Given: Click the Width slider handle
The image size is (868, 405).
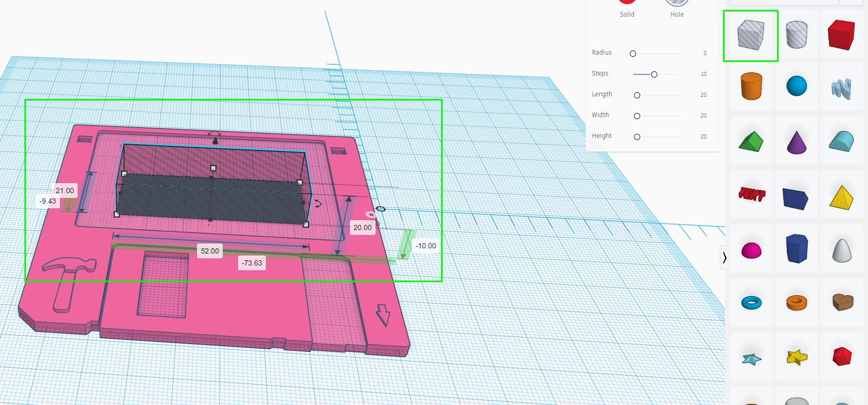Looking at the screenshot, I should (637, 116).
